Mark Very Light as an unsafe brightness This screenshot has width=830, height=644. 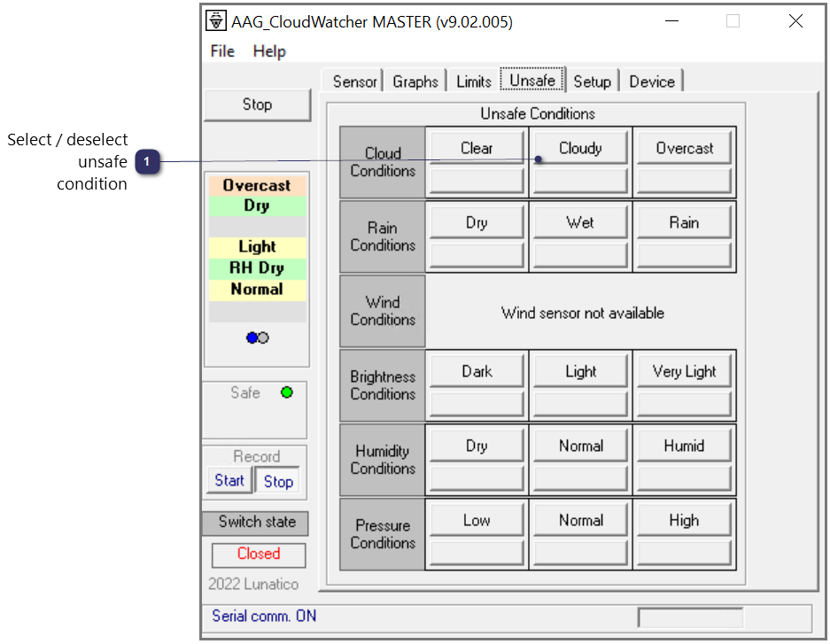pyautogui.click(x=684, y=371)
